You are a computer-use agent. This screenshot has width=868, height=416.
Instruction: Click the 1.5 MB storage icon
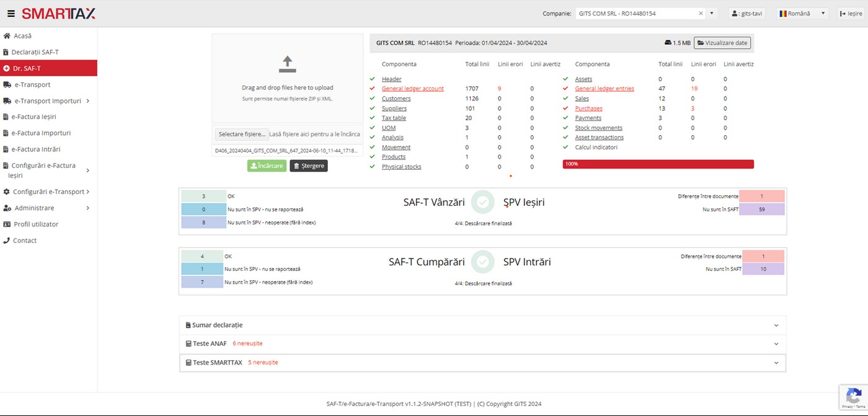[668, 43]
